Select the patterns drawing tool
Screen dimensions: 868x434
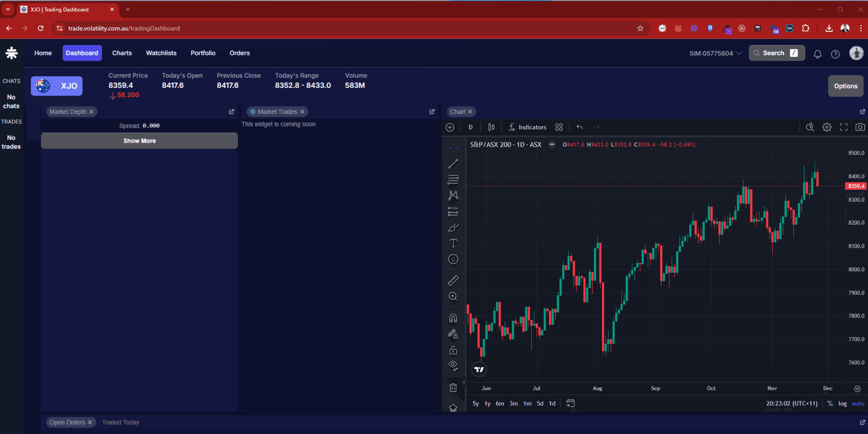point(453,195)
